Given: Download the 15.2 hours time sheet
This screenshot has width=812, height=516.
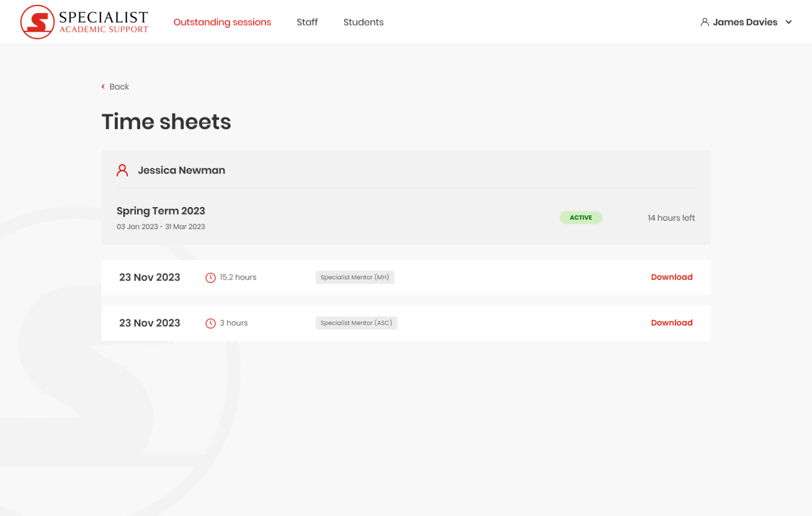Looking at the screenshot, I should [x=671, y=277].
